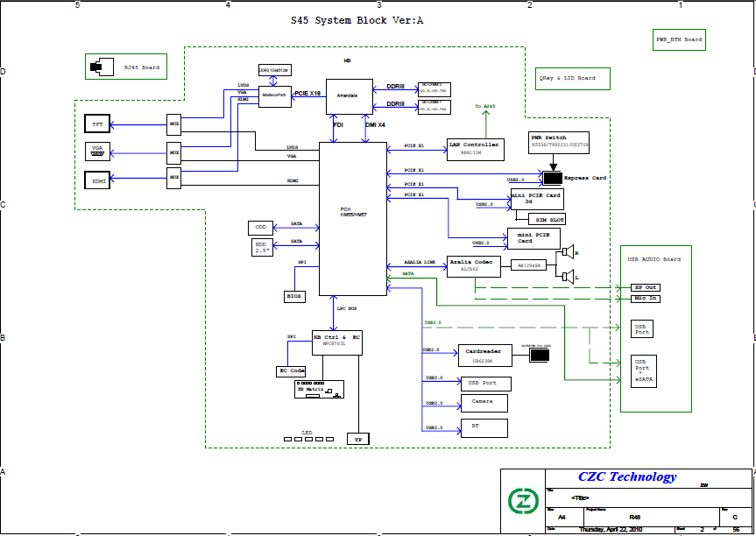Click the 'FDI' bus label

coord(338,125)
